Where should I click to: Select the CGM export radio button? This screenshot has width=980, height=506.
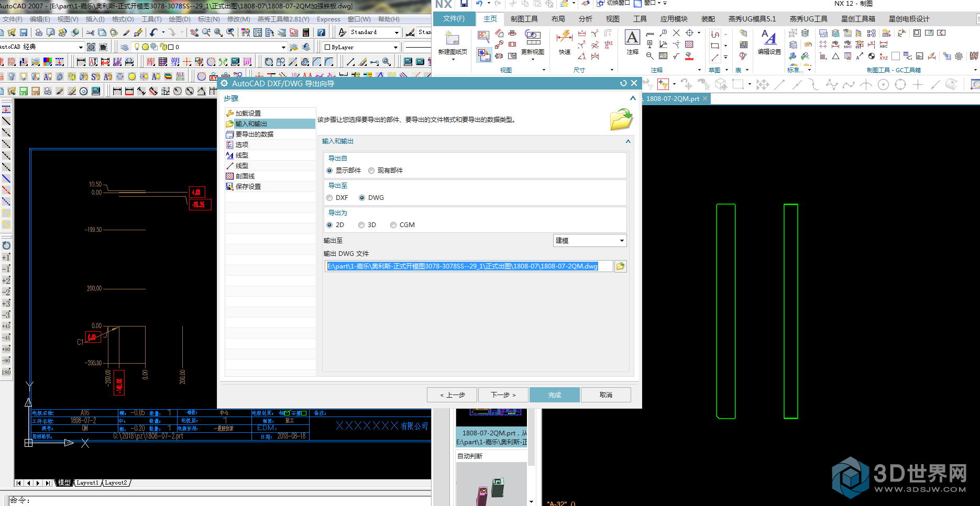tap(393, 225)
